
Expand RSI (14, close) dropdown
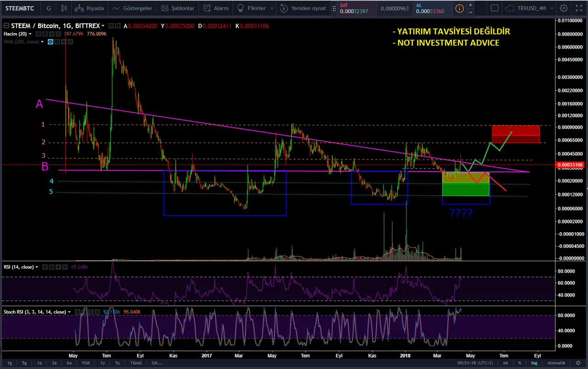point(37,267)
